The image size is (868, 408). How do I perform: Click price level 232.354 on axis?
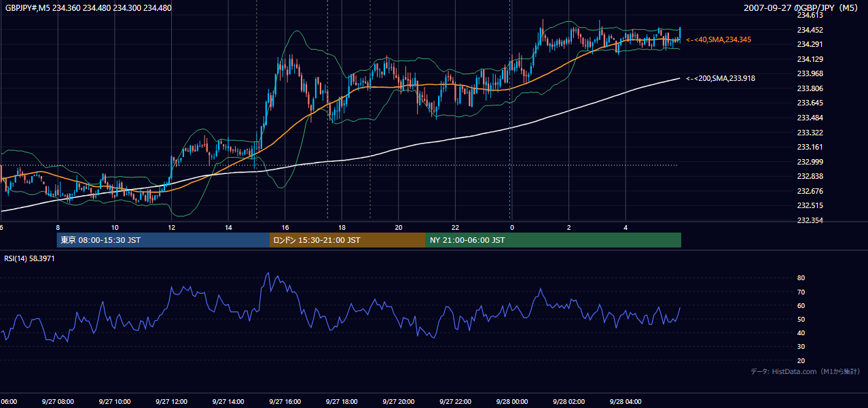810,220
